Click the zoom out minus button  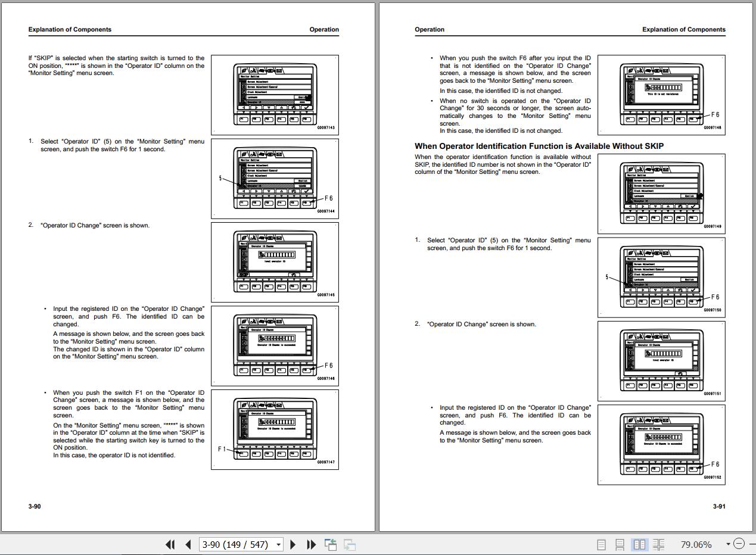[739, 544]
